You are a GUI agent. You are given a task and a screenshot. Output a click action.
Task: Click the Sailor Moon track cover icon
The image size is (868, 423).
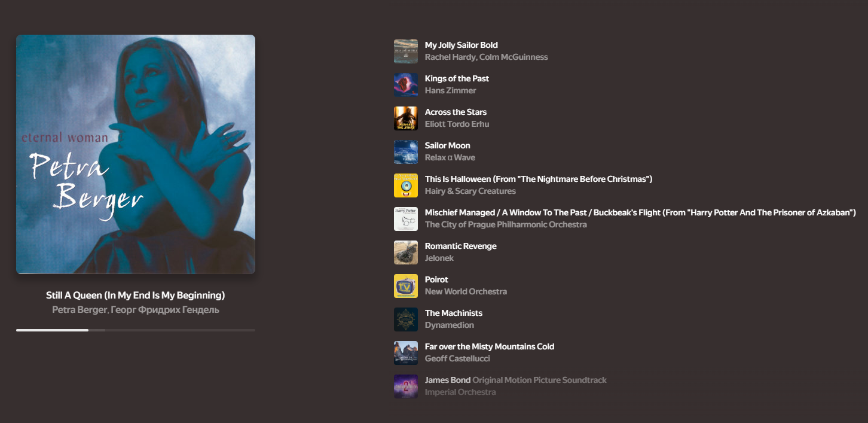(x=406, y=152)
